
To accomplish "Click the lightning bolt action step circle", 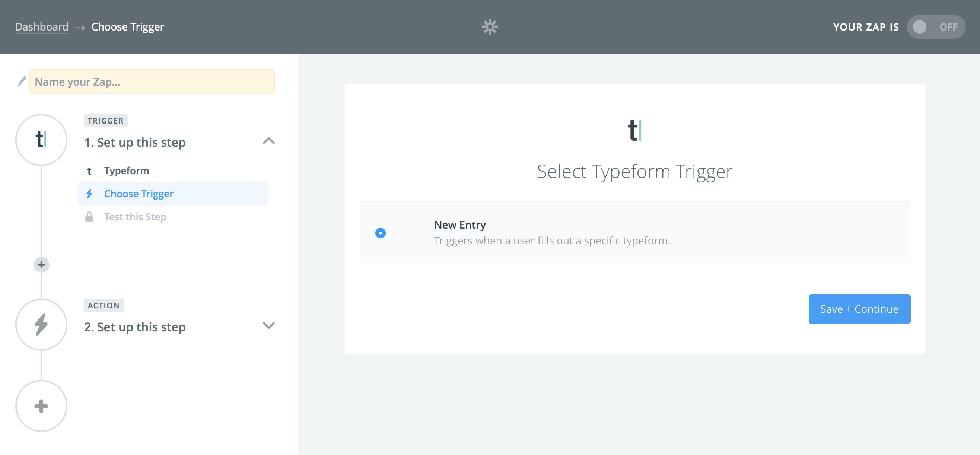I will (x=41, y=325).
